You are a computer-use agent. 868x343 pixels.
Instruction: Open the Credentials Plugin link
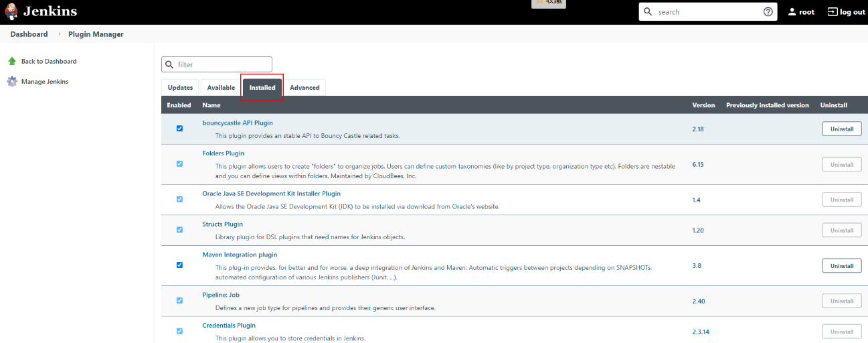click(230, 326)
